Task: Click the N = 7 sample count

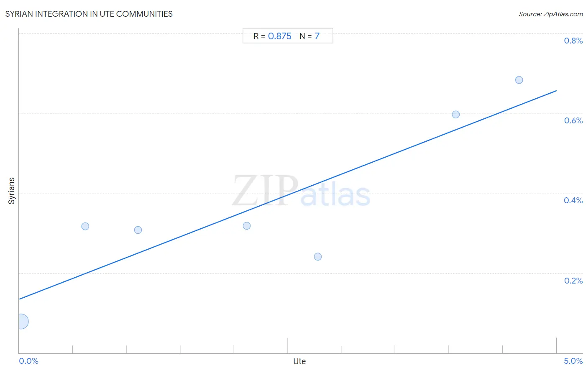Action: (309, 36)
